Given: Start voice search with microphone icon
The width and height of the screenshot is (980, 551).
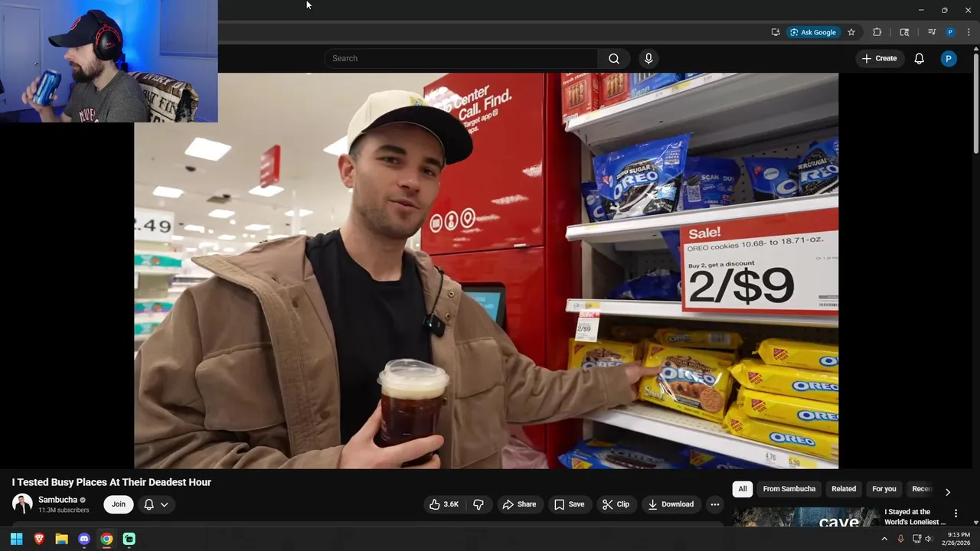Looking at the screenshot, I should 648,59.
